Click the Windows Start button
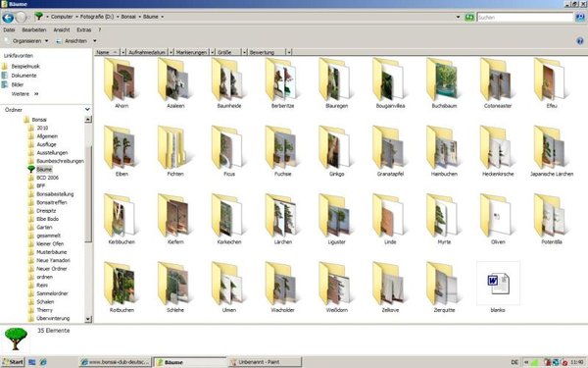 tap(13, 362)
